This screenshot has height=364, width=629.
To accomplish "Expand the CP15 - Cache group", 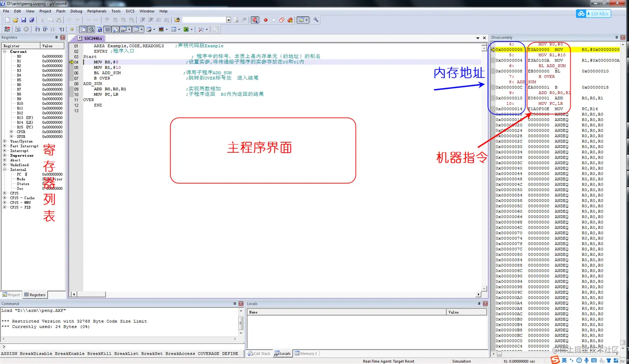I will point(5,198).
